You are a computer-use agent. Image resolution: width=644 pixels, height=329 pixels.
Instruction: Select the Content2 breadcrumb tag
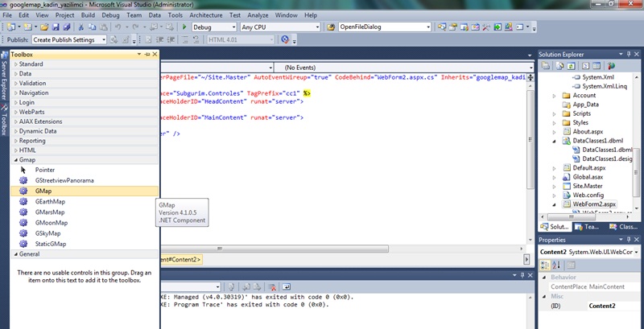pos(180,259)
